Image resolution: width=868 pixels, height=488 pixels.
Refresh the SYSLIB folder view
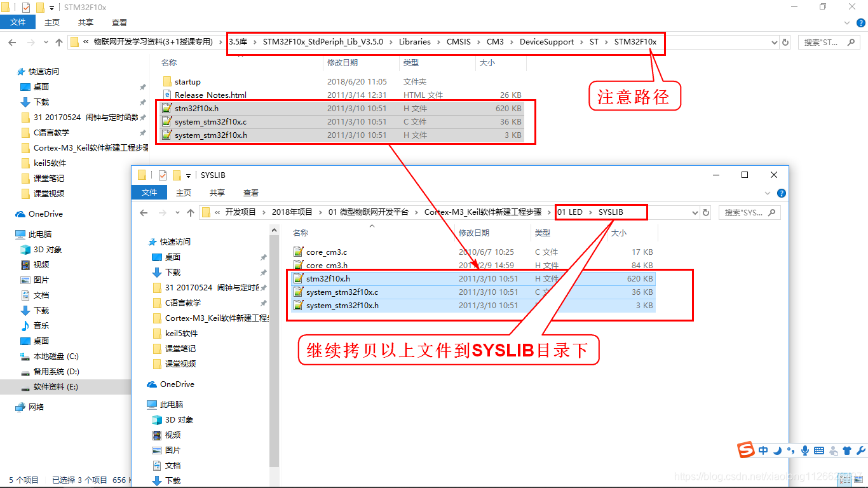[706, 213]
